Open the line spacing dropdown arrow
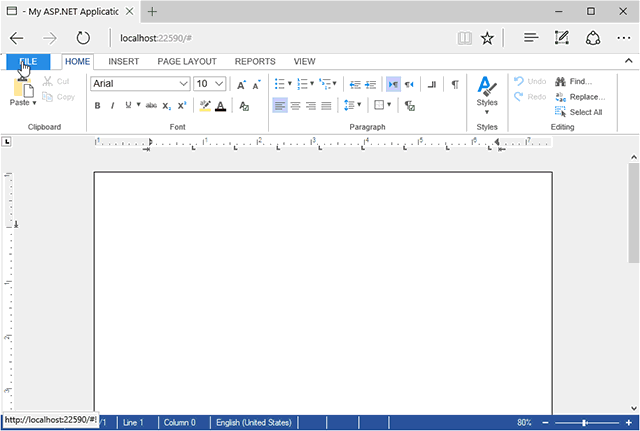The image size is (640, 431). point(359,104)
